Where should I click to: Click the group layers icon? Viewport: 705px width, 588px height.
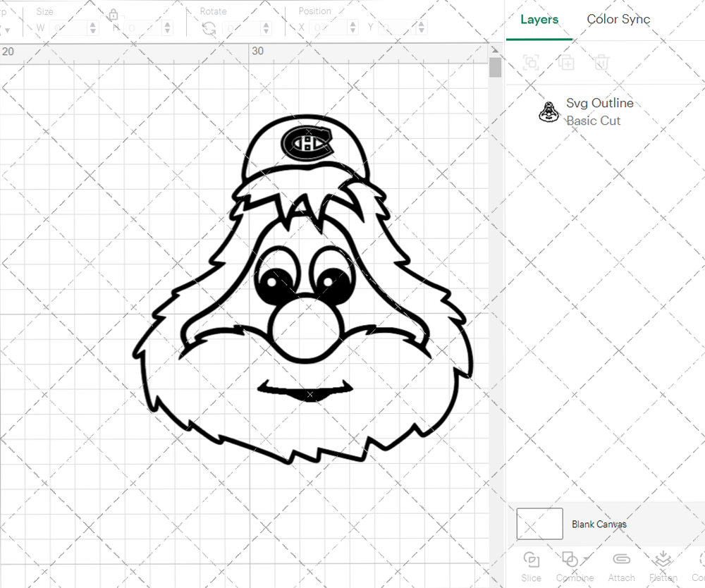point(531,62)
